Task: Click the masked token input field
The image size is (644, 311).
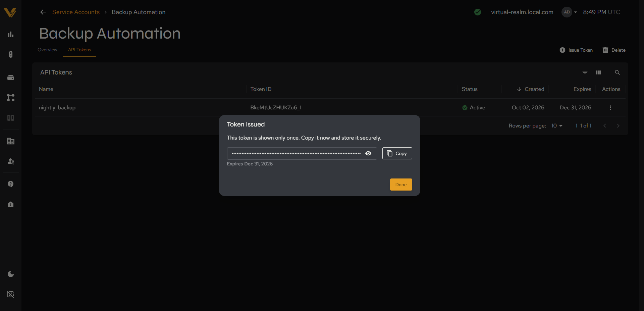Action: coord(302,153)
